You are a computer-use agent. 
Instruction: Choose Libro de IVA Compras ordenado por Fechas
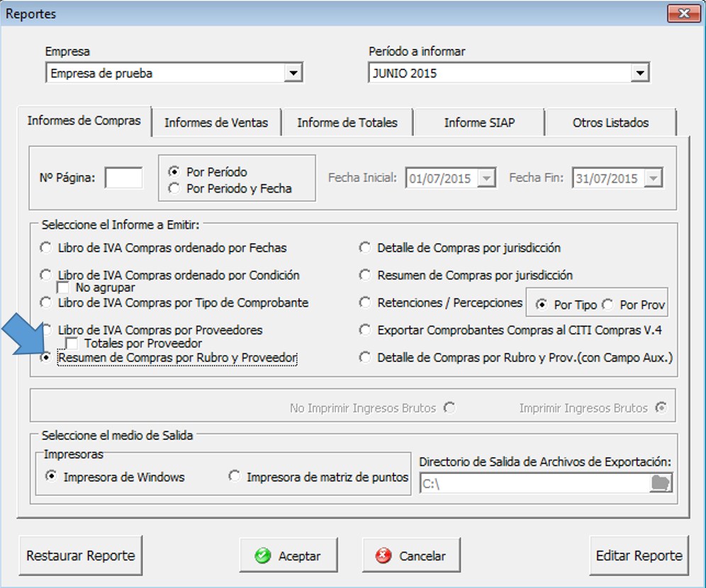click(x=46, y=248)
